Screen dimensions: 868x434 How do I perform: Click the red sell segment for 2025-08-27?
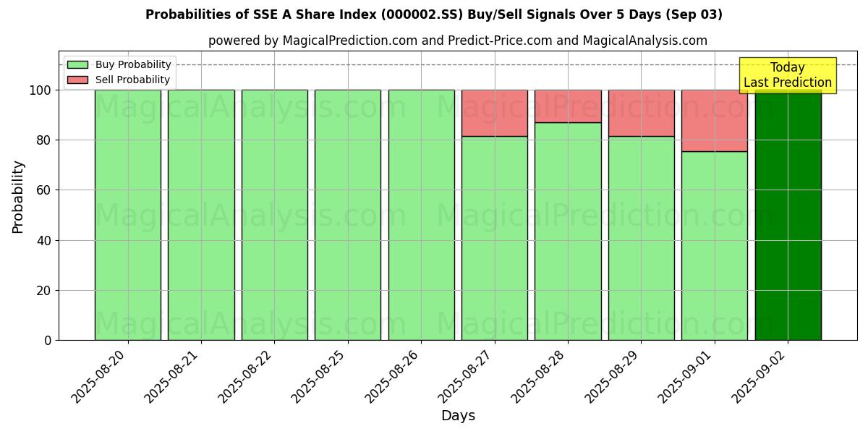(x=495, y=113)
